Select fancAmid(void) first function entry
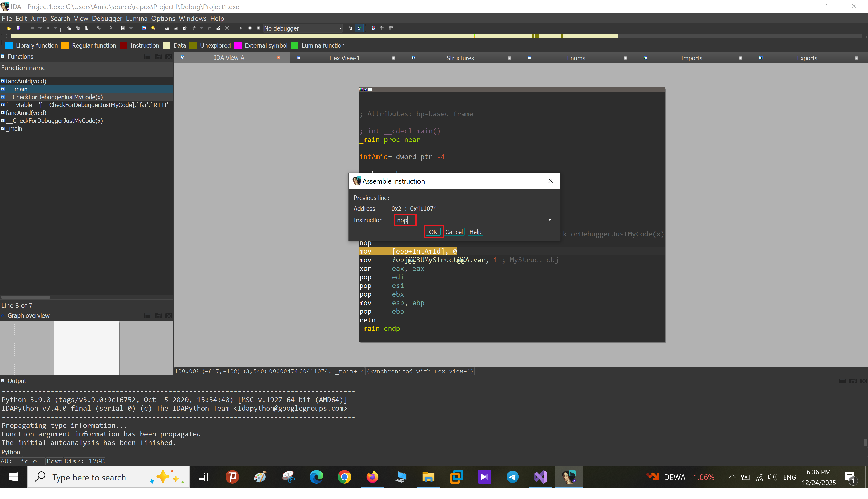Image resolution: width=868 pixels, height=499 pixels. pos(26,81)
